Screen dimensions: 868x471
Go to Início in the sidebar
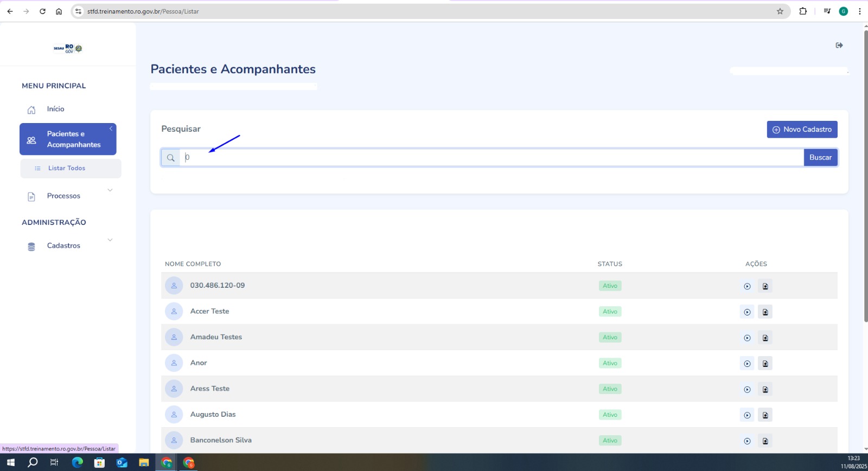tap(55, 109)
